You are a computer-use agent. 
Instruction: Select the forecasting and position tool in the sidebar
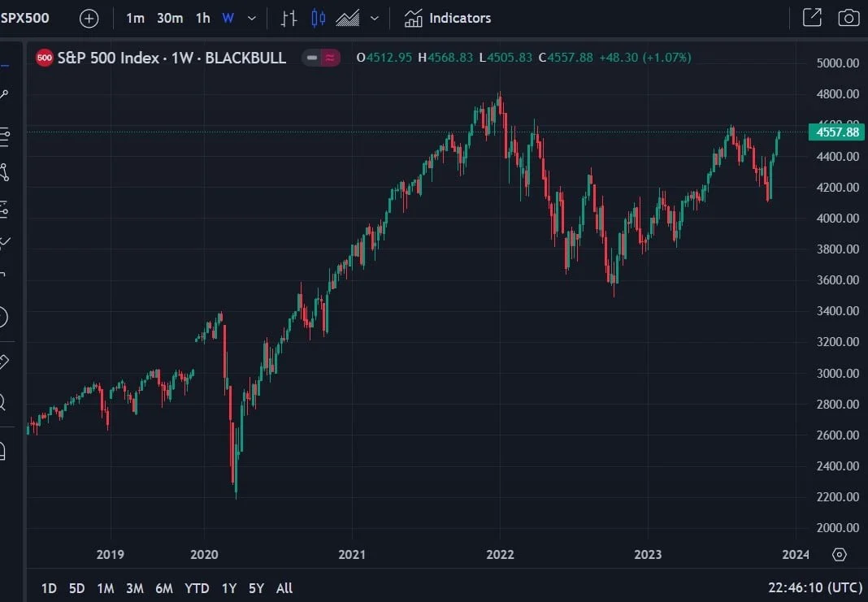(4, 210)
